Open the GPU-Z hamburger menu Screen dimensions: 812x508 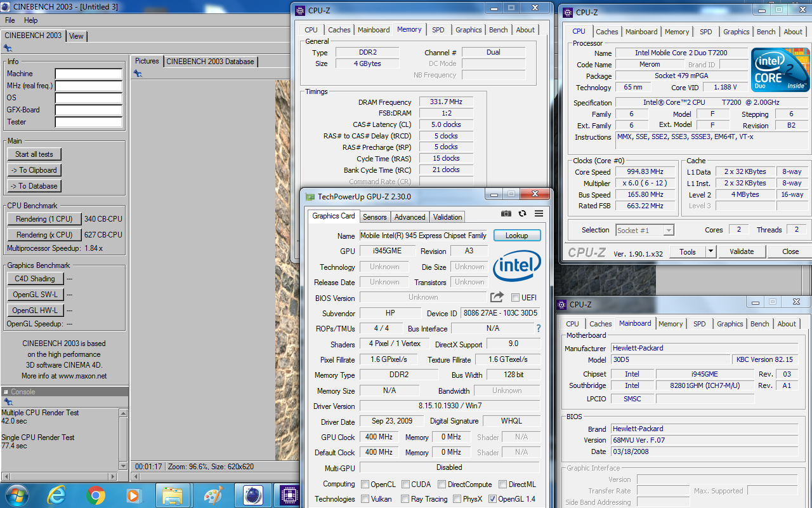(539, 214)
